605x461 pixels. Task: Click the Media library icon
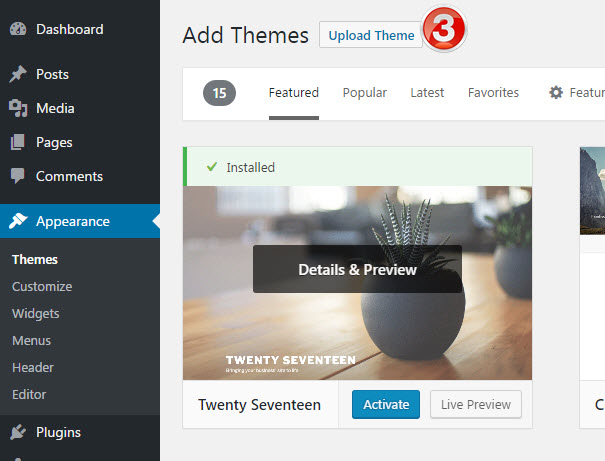click(18, 108)
